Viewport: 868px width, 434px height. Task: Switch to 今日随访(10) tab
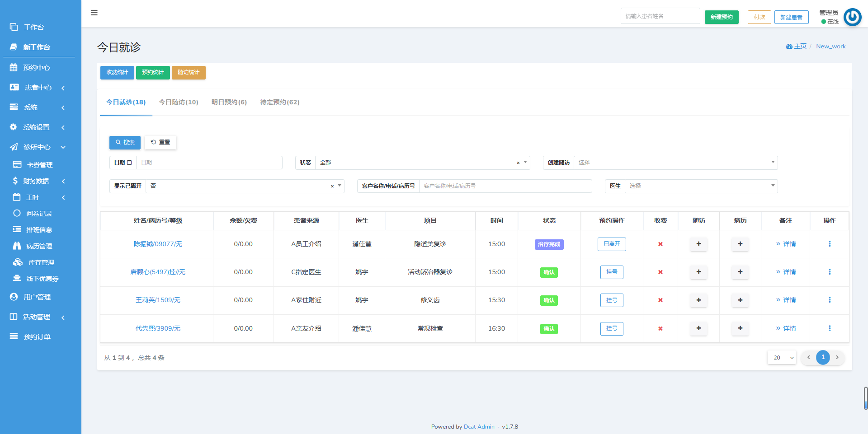pyautogui.click(x=179, y=102)
